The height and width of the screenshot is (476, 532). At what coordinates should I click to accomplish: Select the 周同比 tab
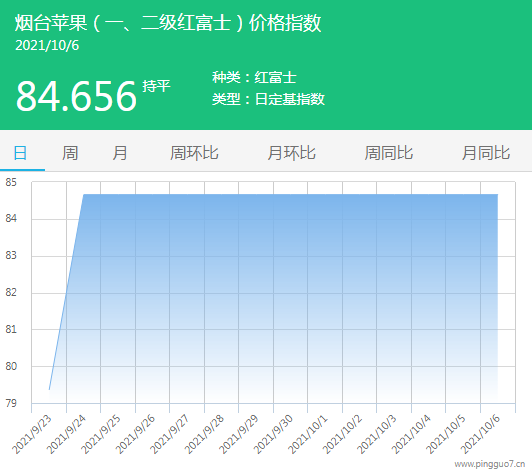(389, 153)
